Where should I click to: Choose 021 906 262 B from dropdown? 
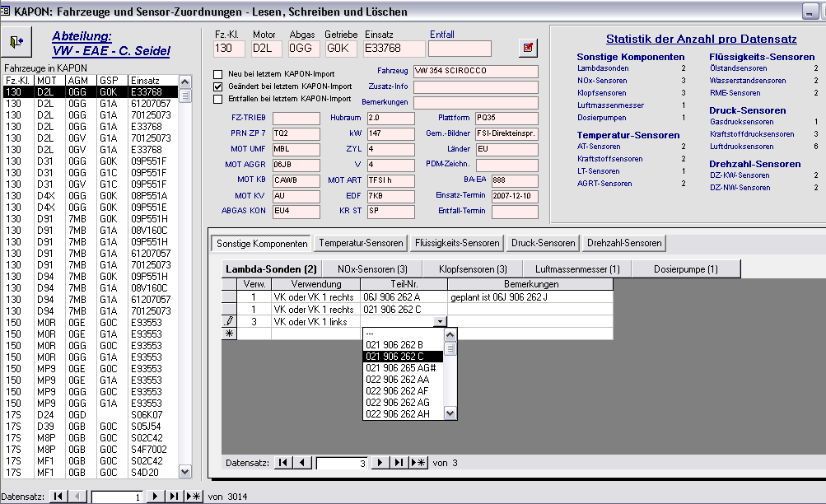[403, 345]
